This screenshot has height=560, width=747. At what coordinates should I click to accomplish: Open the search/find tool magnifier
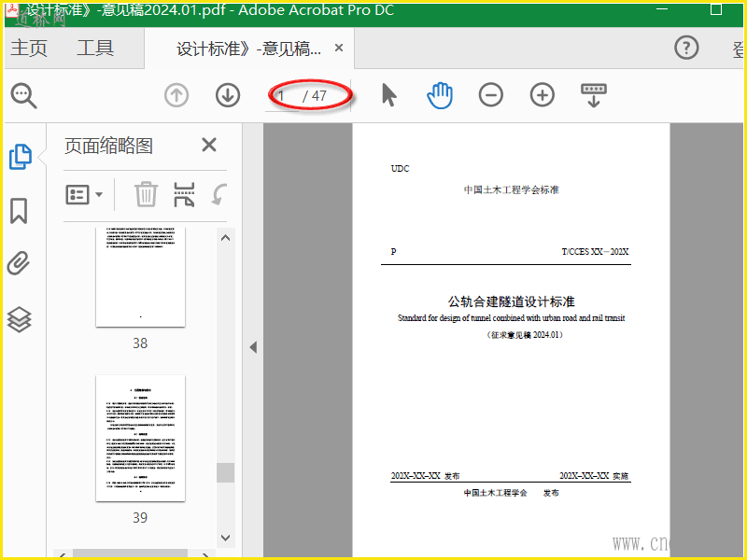tap(24, 96)
